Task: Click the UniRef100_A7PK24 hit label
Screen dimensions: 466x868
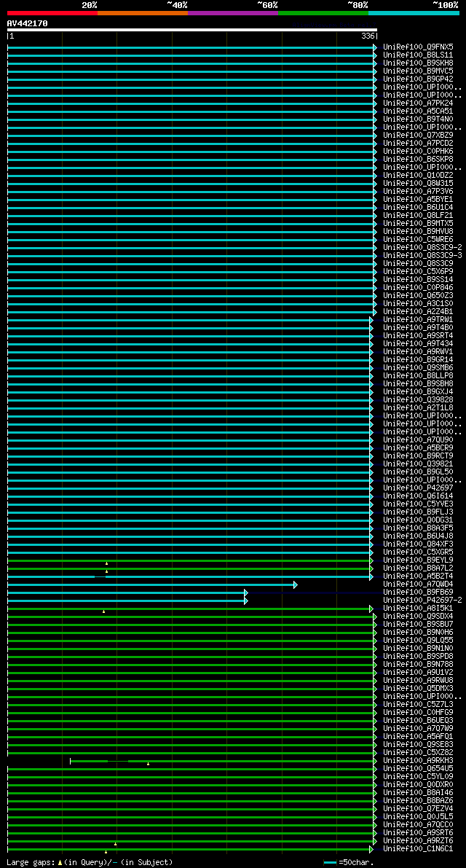Action: click(x=418, y=103)
